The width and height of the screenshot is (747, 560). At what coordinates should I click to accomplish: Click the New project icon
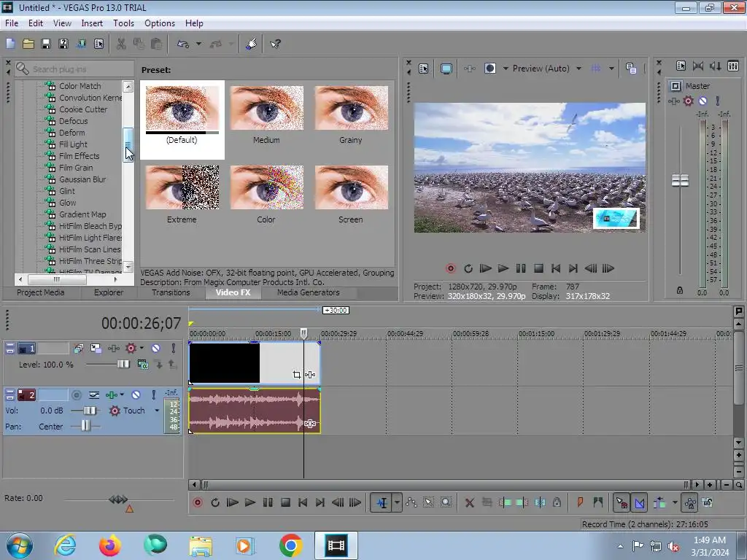(10, 44)
